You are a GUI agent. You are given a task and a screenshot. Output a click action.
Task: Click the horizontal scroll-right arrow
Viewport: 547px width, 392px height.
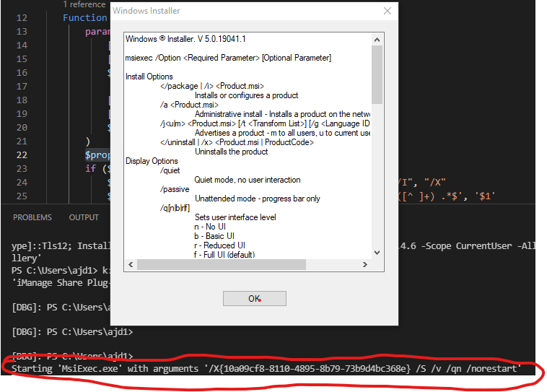tap(365, 265)
